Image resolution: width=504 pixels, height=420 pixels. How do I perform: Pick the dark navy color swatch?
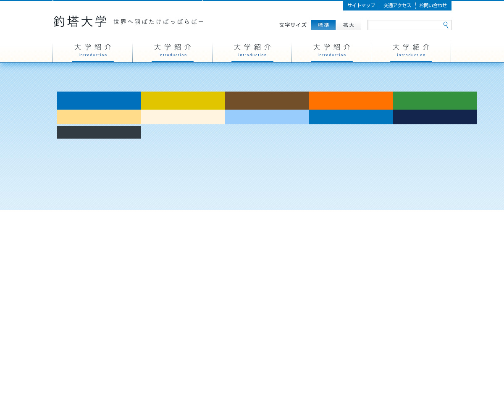[x=435, y=117]
